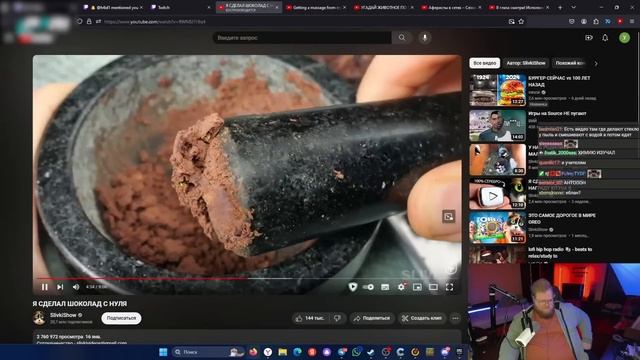Start voice search with microphone
640x360 pixels.
pyautogui.click(x=424, y=38)
